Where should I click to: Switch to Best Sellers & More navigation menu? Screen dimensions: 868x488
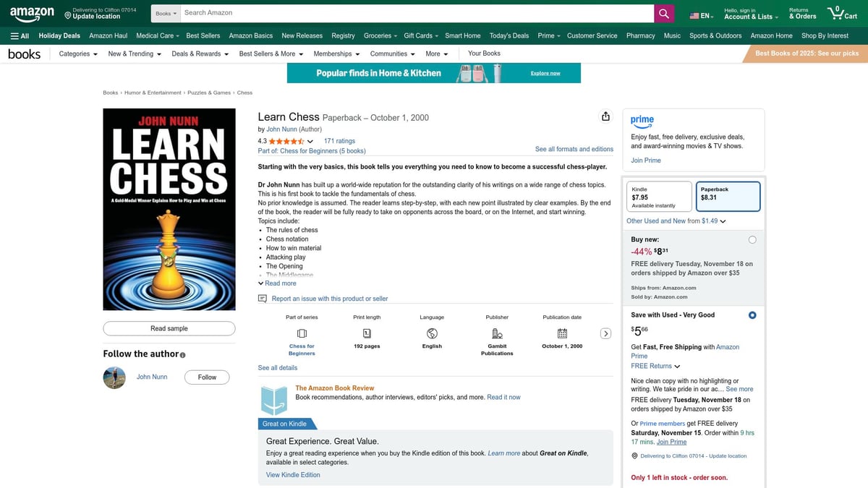(x=271, y=53)
